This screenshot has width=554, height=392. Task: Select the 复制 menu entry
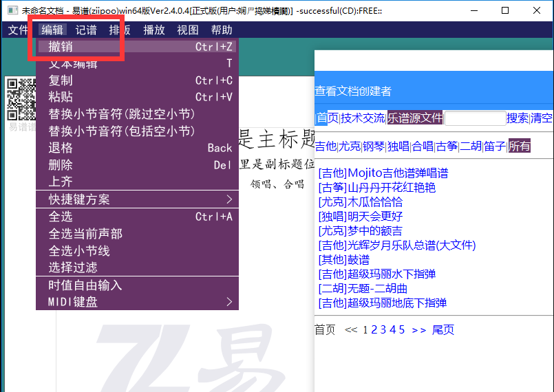pyautogui.click(x=137, y=80)
